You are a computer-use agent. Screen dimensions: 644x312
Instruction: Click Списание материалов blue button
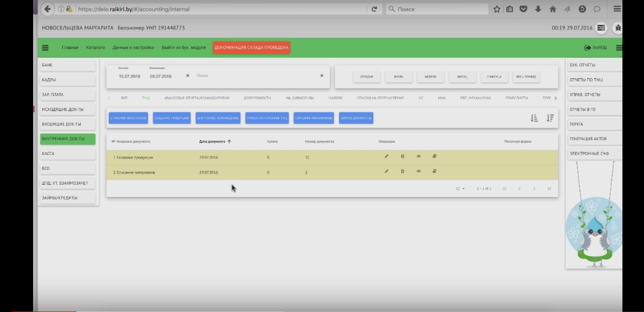coord(128,118)
